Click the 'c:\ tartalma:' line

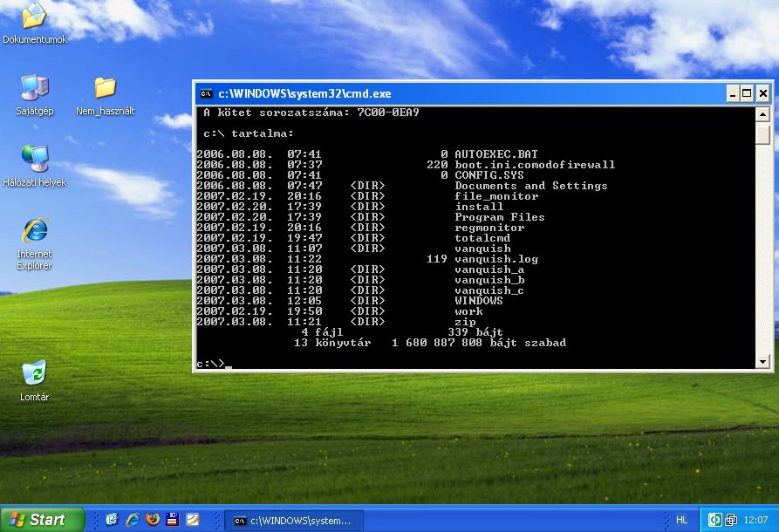click(x=249, y=133)
